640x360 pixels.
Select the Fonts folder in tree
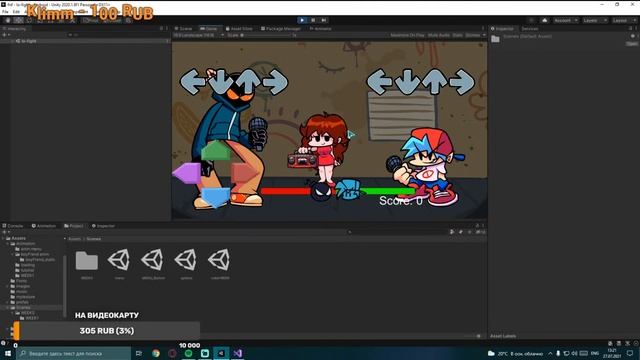pos(19,281)
